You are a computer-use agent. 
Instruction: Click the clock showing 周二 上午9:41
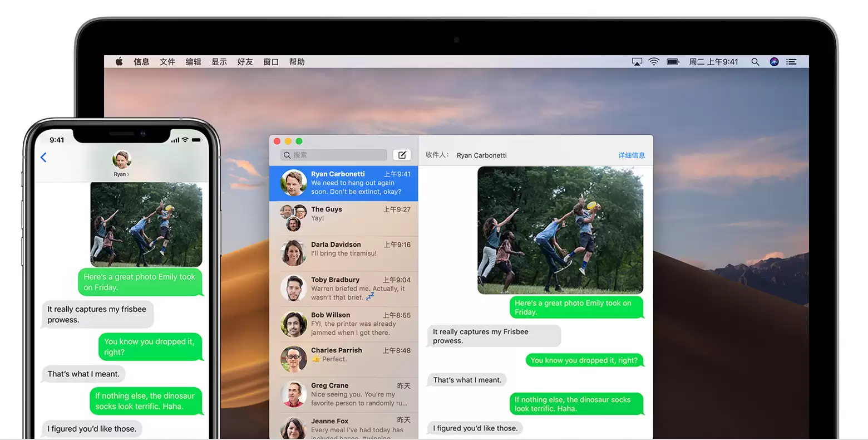713,62
